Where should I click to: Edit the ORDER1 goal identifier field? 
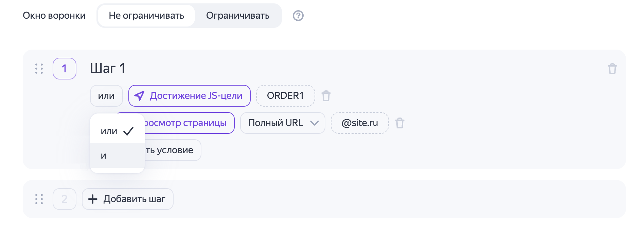pos(285,96)
